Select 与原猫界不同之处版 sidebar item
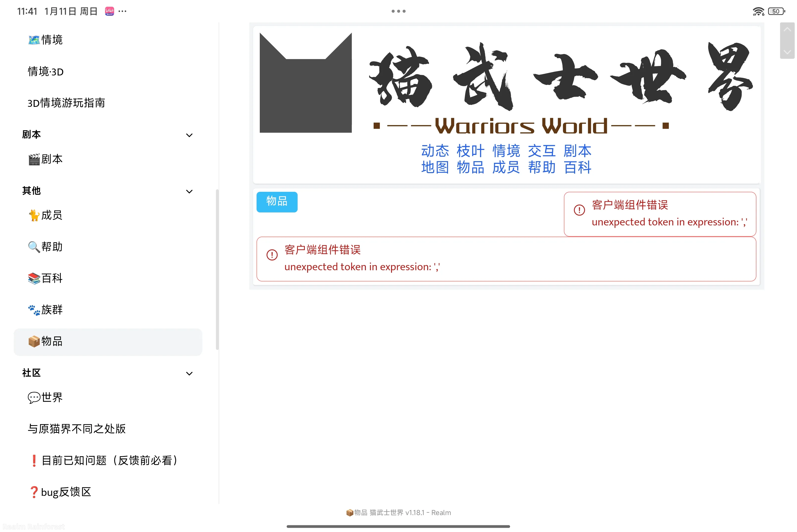The height and width of the screenshot is (532, 797). tap(77, 429)
